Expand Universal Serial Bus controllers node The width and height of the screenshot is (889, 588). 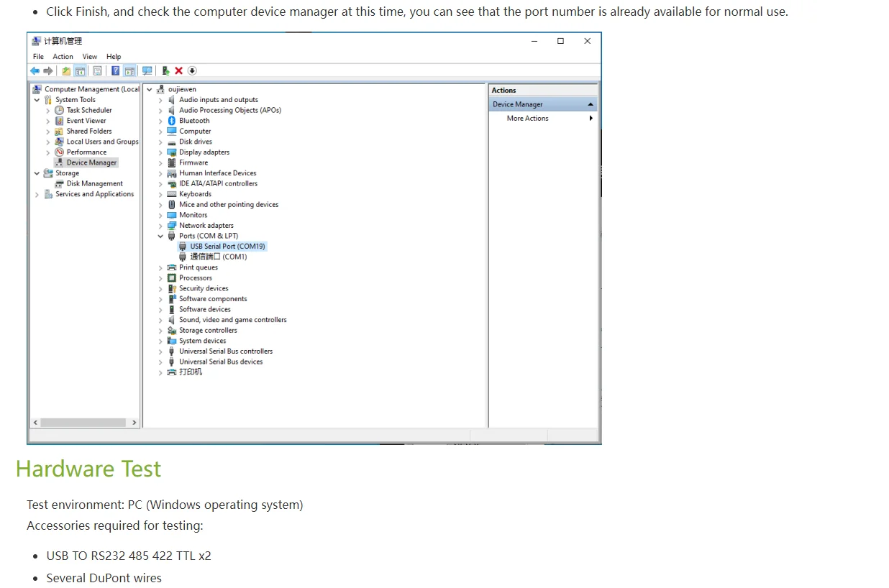pyautogui.click(x=160, y=352)
